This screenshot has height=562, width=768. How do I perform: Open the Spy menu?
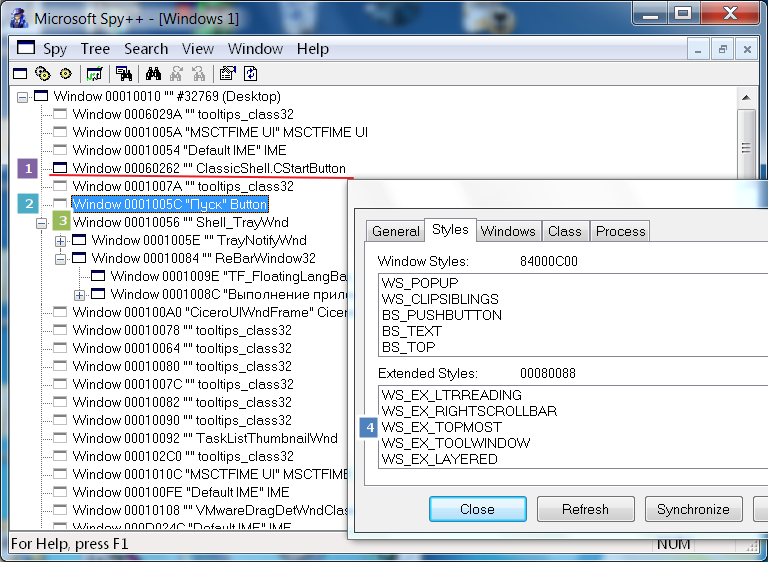tap(55, 49)
